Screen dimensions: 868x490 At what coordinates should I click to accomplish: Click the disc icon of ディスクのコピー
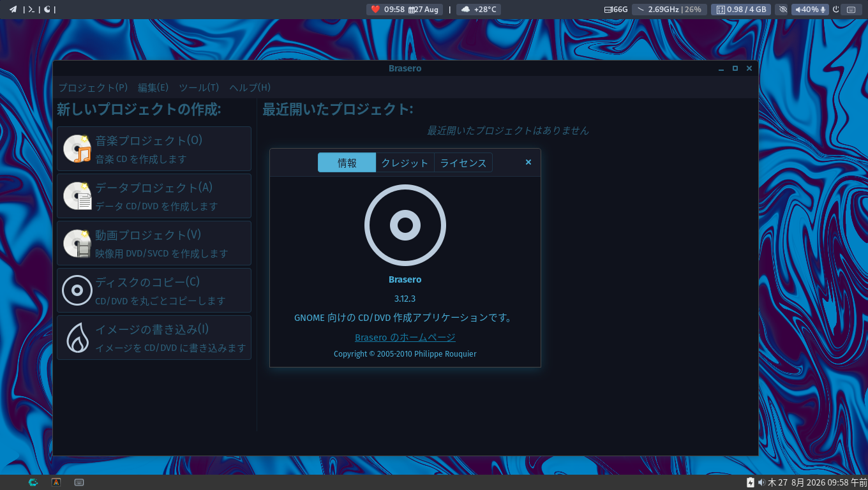click(77, 290)
